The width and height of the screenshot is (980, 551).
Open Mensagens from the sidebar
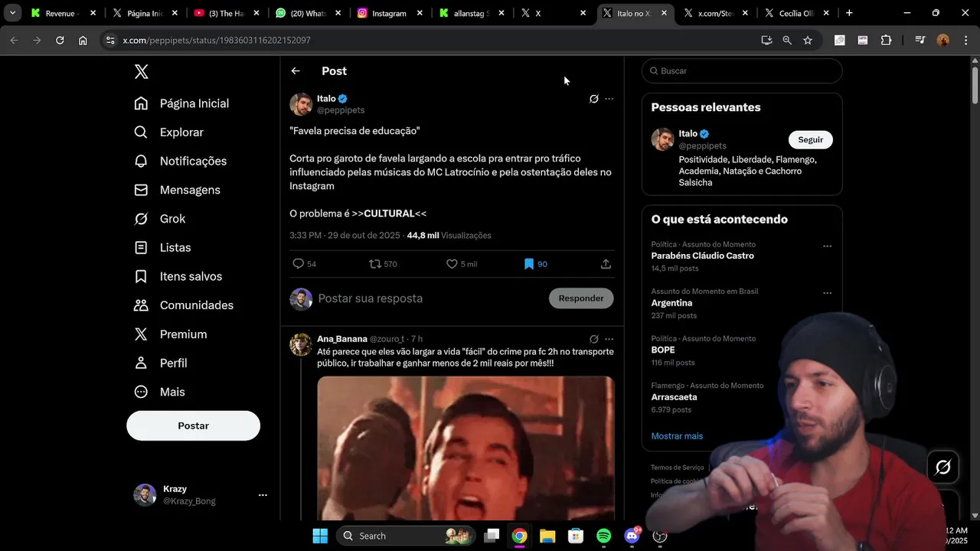pos(177,190)
